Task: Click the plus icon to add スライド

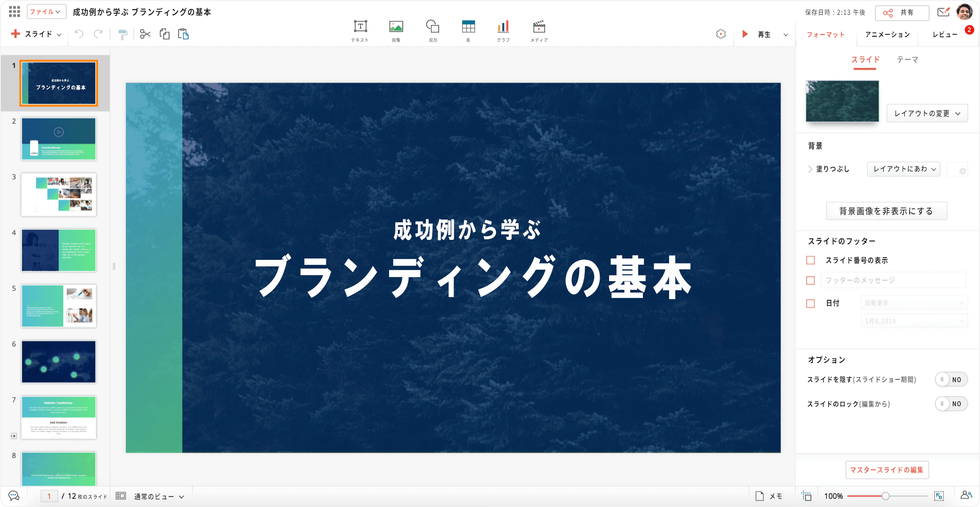Action: click(x=15, y=34)
